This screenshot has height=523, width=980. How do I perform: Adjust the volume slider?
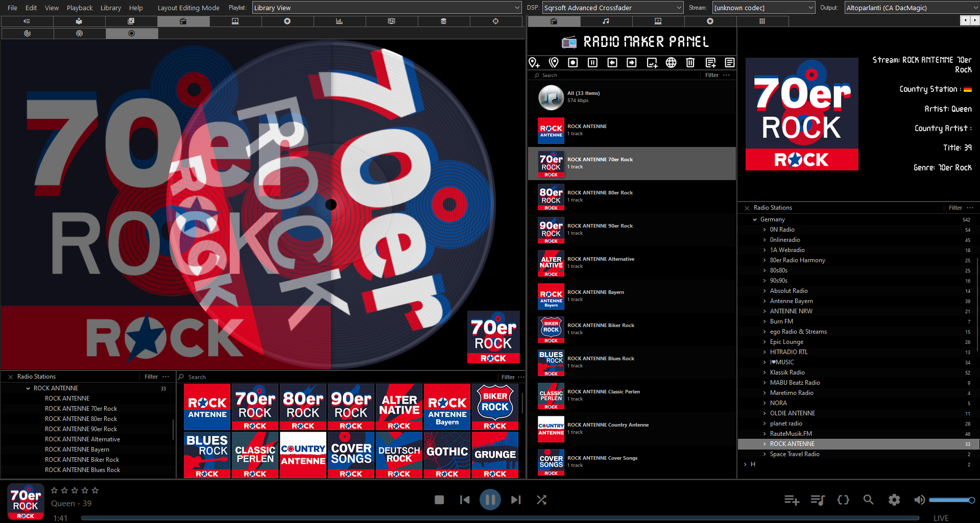951,500
